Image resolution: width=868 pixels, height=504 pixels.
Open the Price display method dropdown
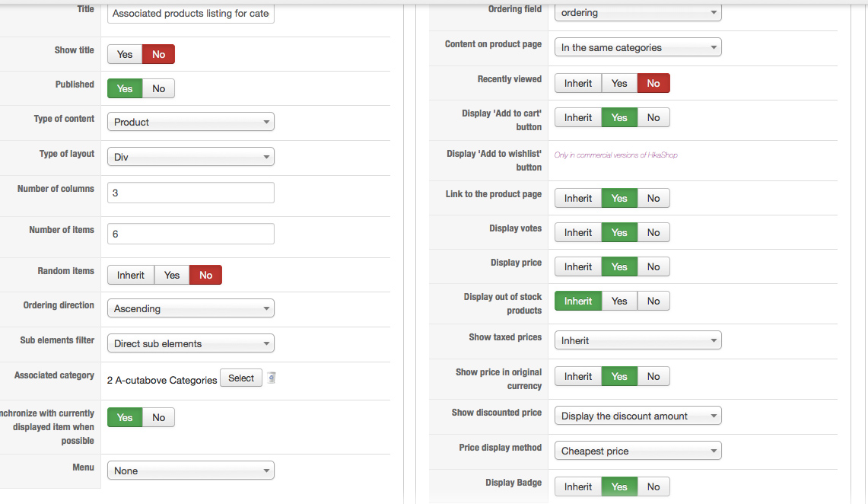[637, 451]
